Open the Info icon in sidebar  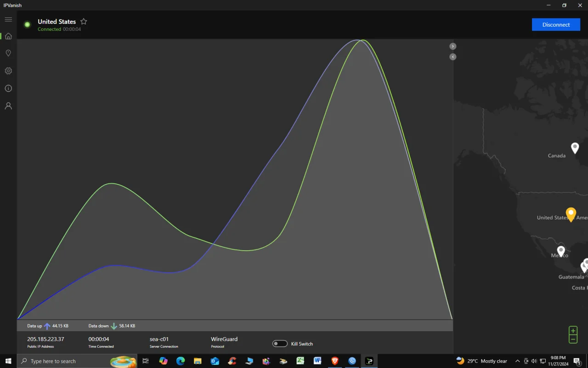click(x=8, y=88)
